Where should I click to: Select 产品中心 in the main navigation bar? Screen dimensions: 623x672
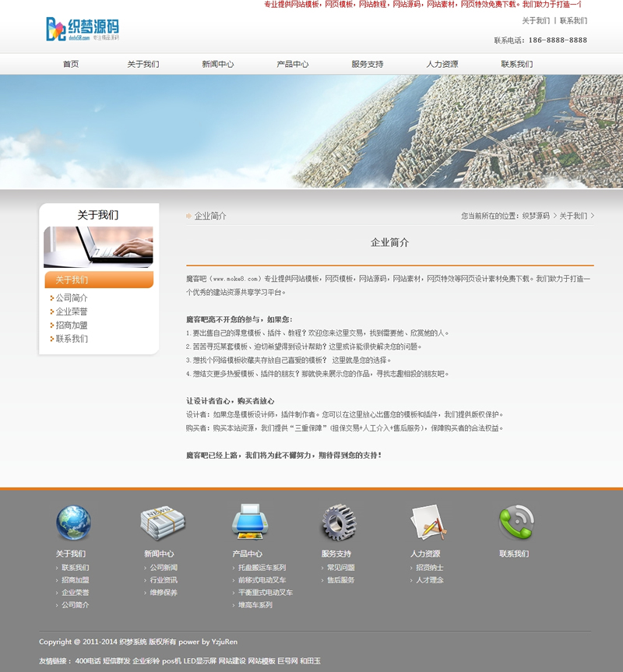point(293,64)
